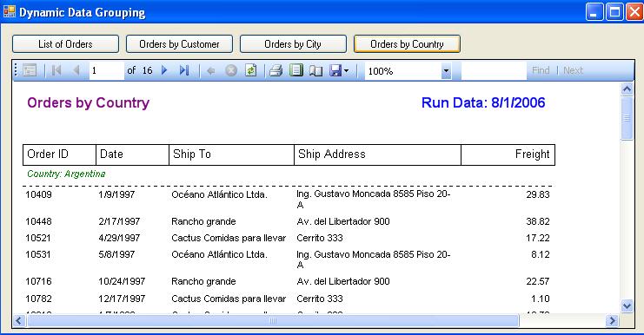Viewport: 644px width, 335px height.
Task: Click the Run Data: 8/1/2006 text
Action: click(483, 102)
